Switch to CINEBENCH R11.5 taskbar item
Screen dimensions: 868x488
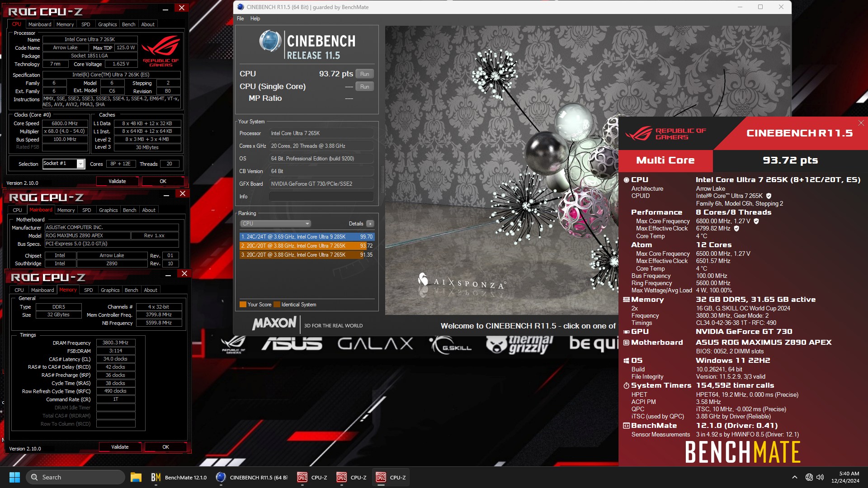(x=252, y=477)
